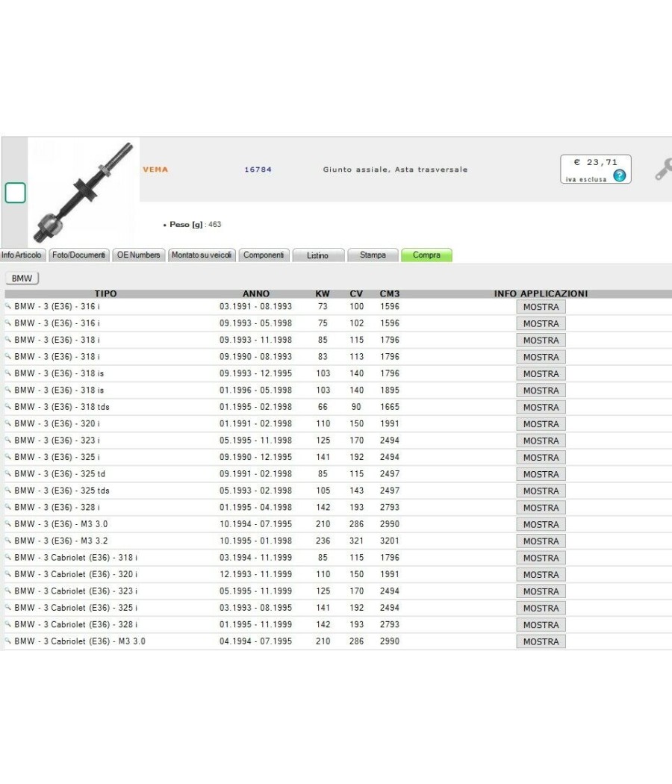Click the part number 16784
Screen dimensions: 672x784
tap(258, 169)
